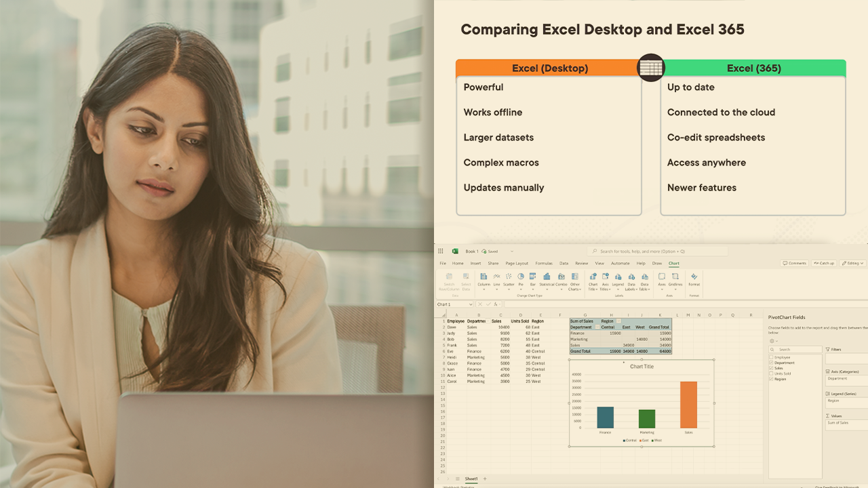Uncheck the Department field checkbox
The height and width of the screenshot is (488, 868).
772,363
